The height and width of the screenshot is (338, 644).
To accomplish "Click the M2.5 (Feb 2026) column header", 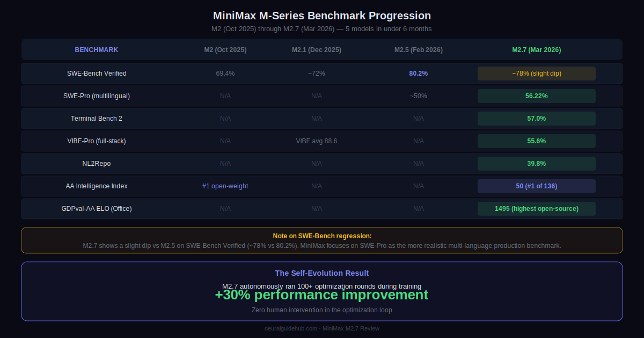I will (x=419, y=50).
